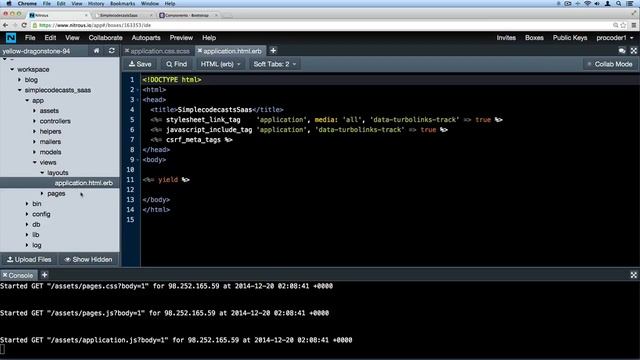Open the Nitrous Edit menu

point(50,38)
